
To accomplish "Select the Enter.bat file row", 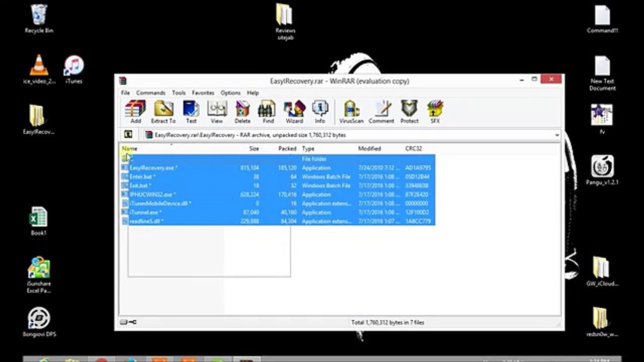I will (x=278, y=177).
